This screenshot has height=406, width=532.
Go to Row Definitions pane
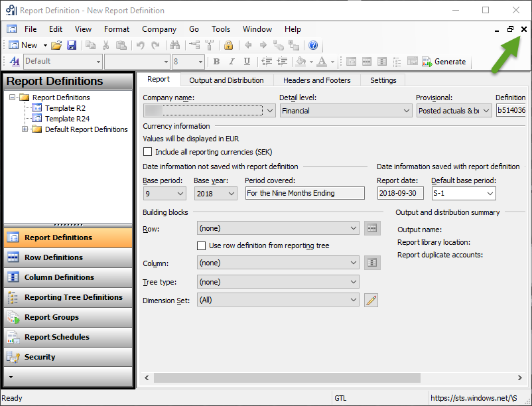point(68,257)
